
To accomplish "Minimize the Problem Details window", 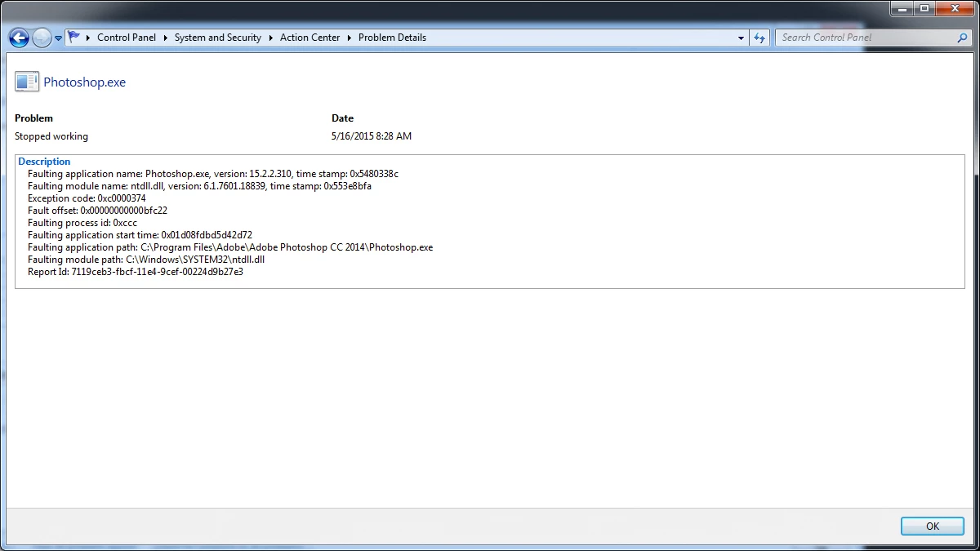I will 902,8.
